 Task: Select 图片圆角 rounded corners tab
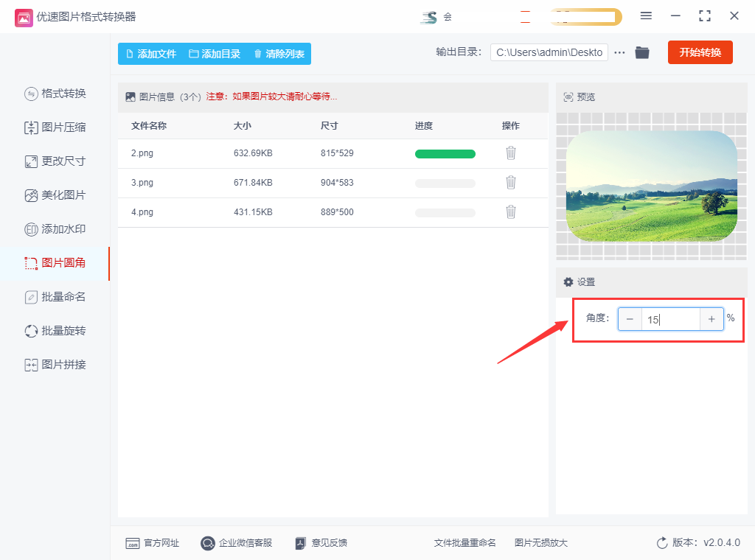coord(55,263)
